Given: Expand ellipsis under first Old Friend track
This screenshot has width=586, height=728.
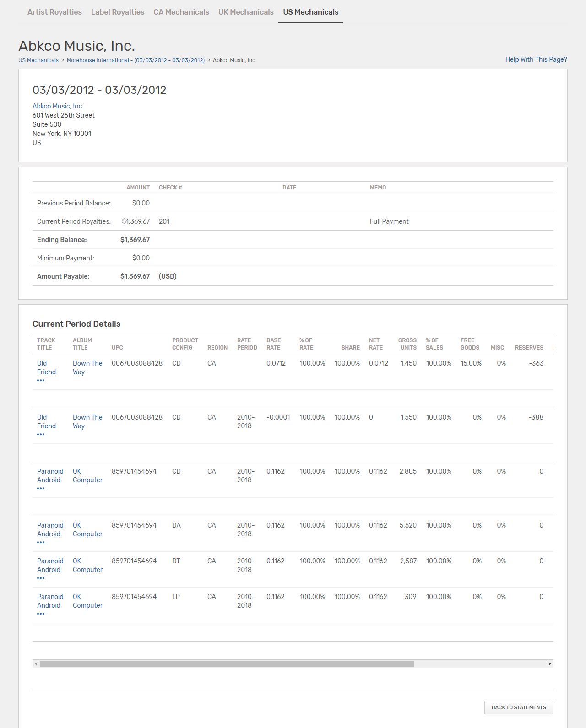Looking at the screenshot, I should [x=41, y=381].
